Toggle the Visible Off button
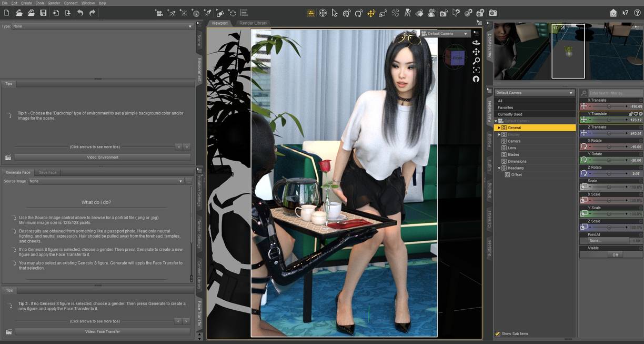The height and width of the screenshot is (344, 644). [x=615, y=254]
